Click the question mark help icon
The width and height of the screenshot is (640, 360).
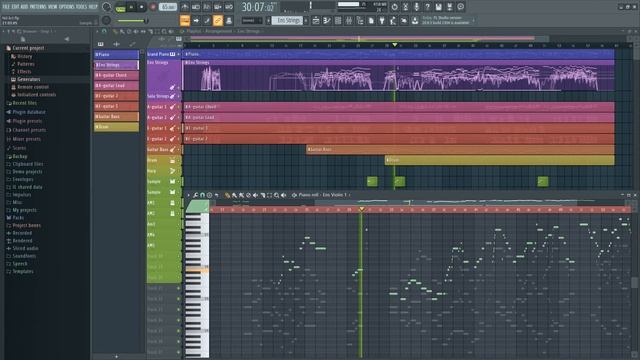pyautogui.click(x=427, y=7)
